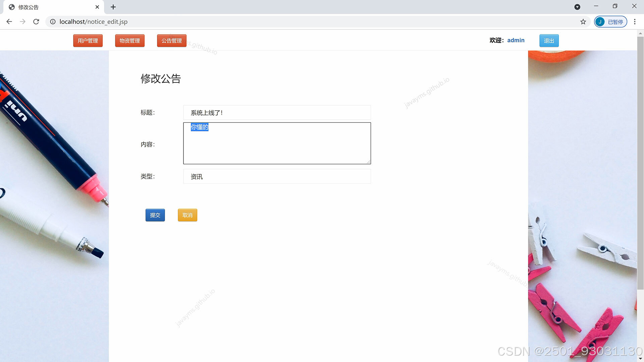Viewport: 644px width, 362px height.
Task: Click the address bar URL
Action: 93,21
